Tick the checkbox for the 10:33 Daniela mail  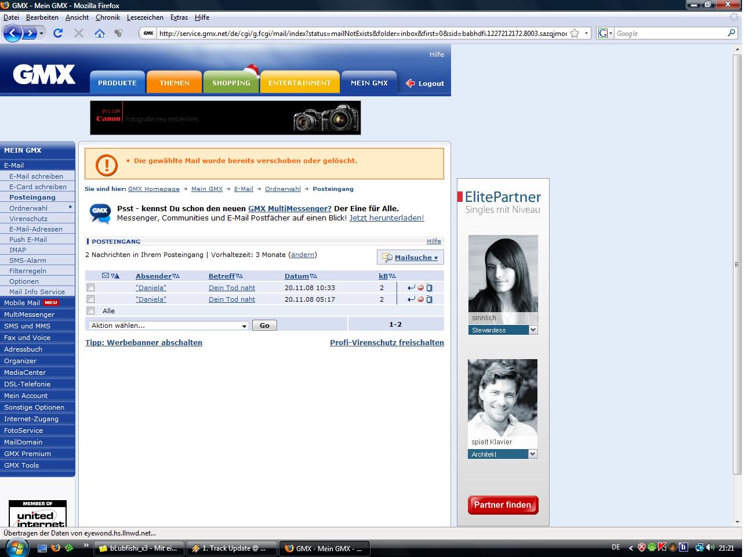[x=90, y=288]
